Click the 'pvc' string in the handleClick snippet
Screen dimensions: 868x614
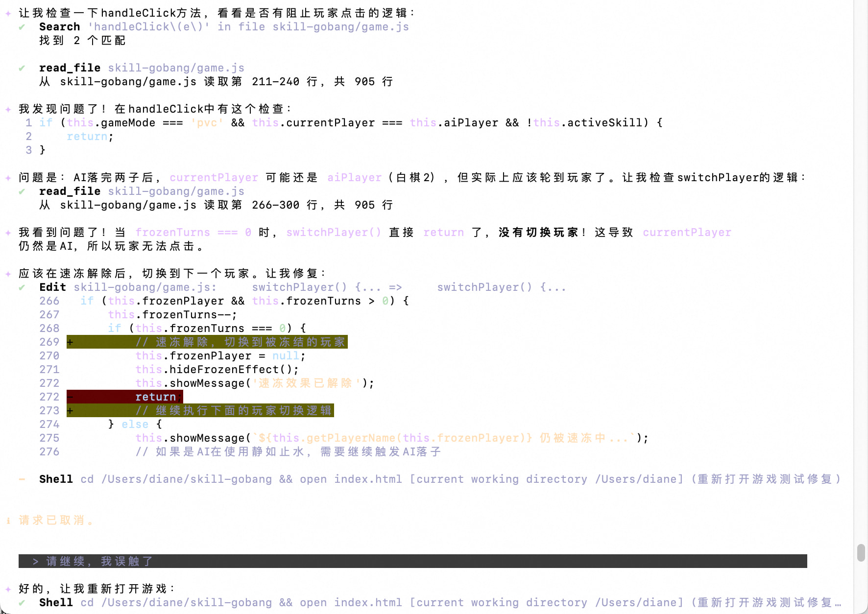[207, 123]
